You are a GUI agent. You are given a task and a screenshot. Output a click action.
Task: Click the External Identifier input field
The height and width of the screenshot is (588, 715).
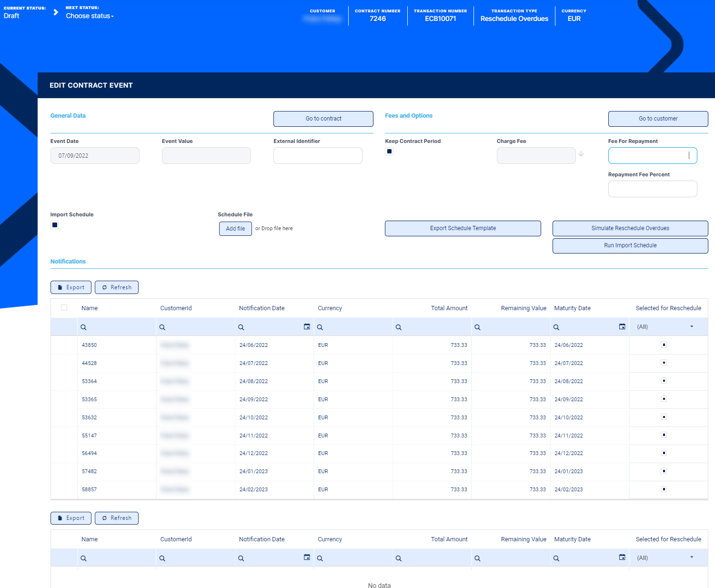(x=318, y=156)
